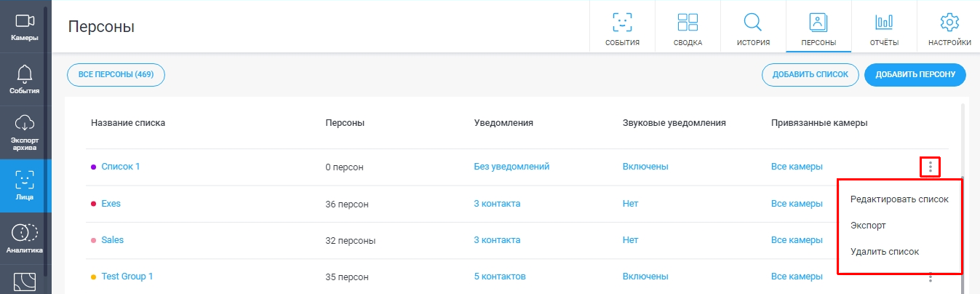Open the Список 1 list link
The height and width of the screenshot is (294, 980).
(121, 167)
